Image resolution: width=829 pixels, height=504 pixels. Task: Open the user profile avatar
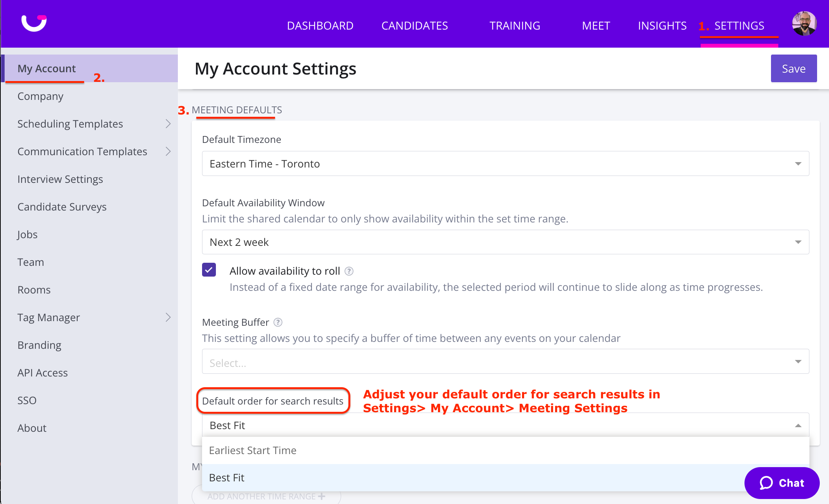[x=804, y=24]
